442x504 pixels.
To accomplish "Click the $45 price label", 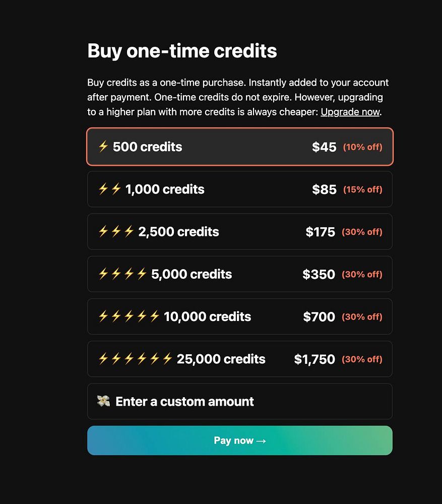I will pos(324,147).
